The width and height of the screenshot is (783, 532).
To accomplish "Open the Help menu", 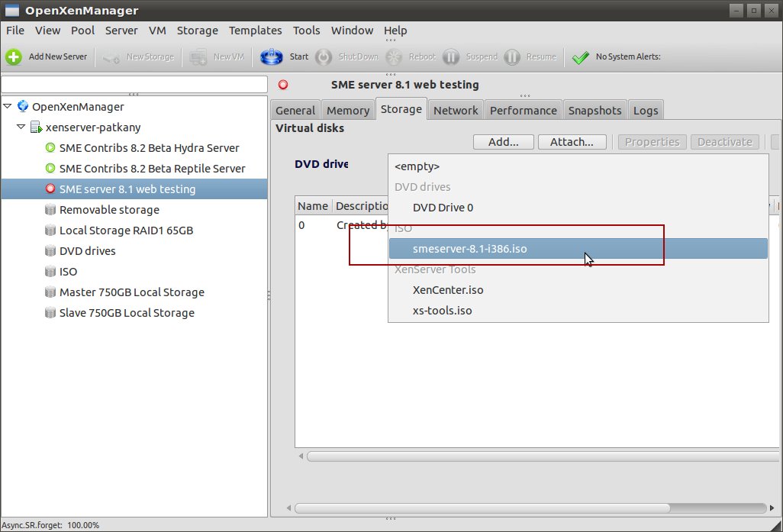I will pyautogui.click(x=395, y=30).
